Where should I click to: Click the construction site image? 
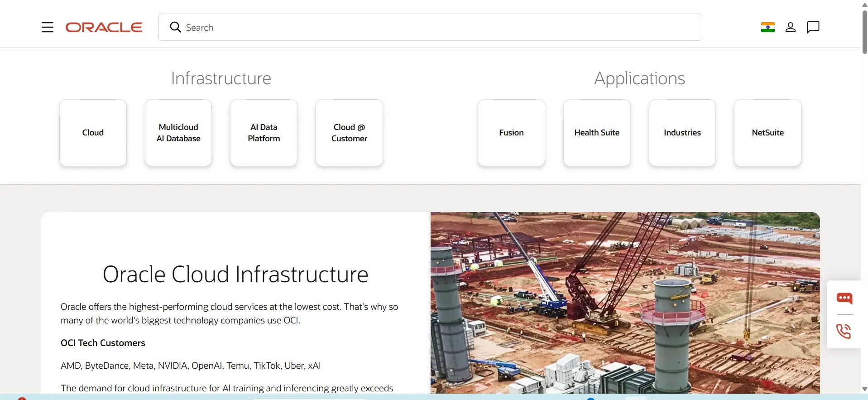point(625,303)
